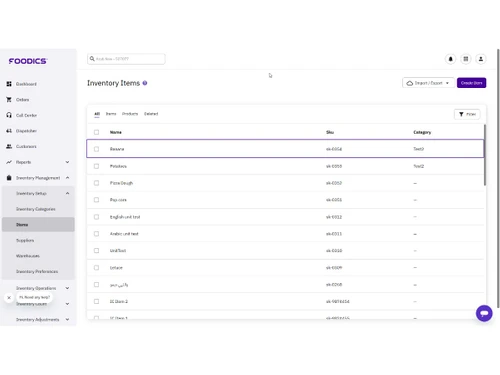Screen dimensions: 500x375
Task: Click the Orders cart icon
Action: (9, 100)
